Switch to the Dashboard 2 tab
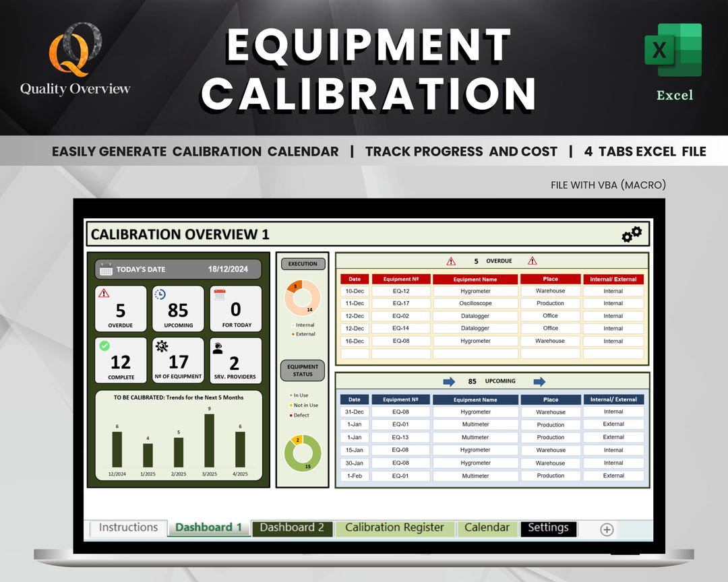This screenshot has width=728, height=582. click(293, 528)
